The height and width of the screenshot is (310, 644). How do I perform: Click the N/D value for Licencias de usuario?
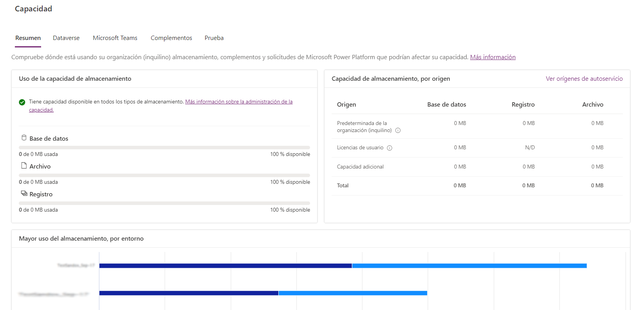click(530, 148)
